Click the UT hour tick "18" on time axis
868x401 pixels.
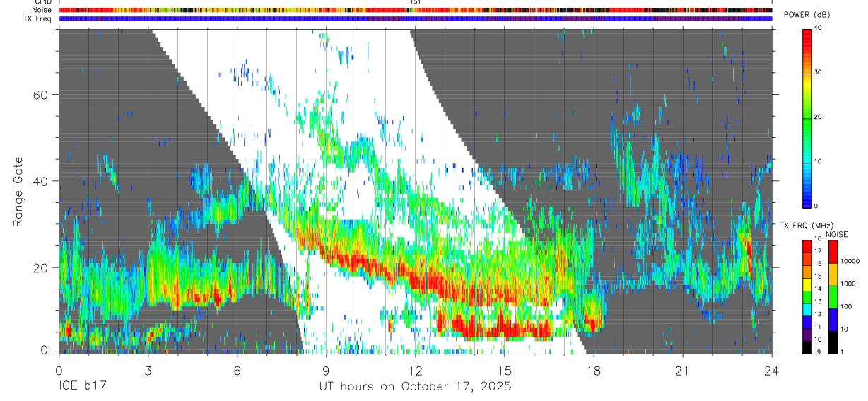coord(593,370)
